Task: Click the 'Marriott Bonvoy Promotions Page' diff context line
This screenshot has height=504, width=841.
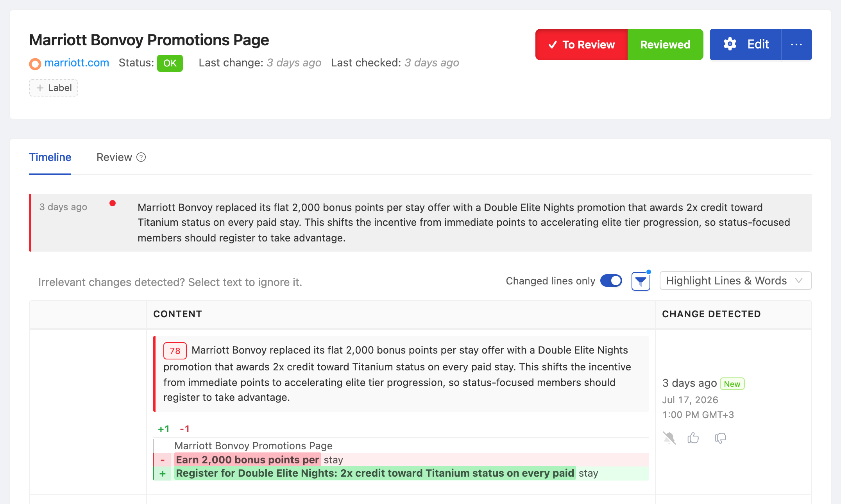Action: [x=253, y=446]
